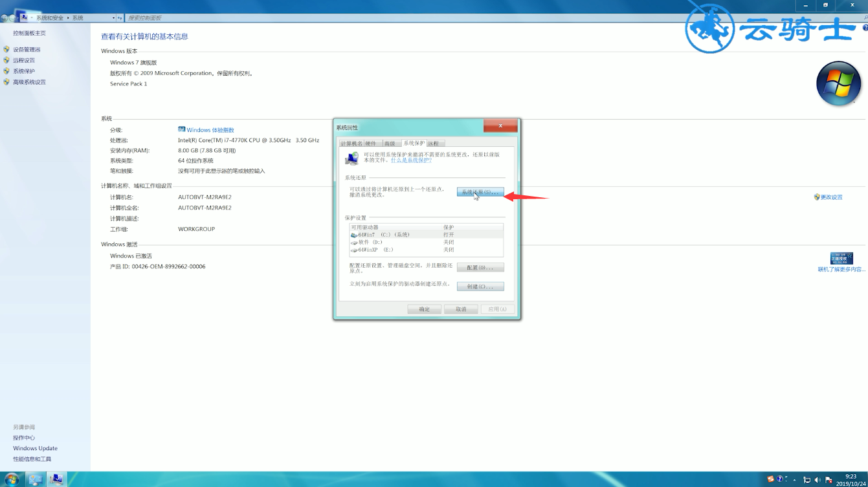
Task: Open 操作中心 under 另请参阅
Action: pyautogui.click(x=24, y=438)
